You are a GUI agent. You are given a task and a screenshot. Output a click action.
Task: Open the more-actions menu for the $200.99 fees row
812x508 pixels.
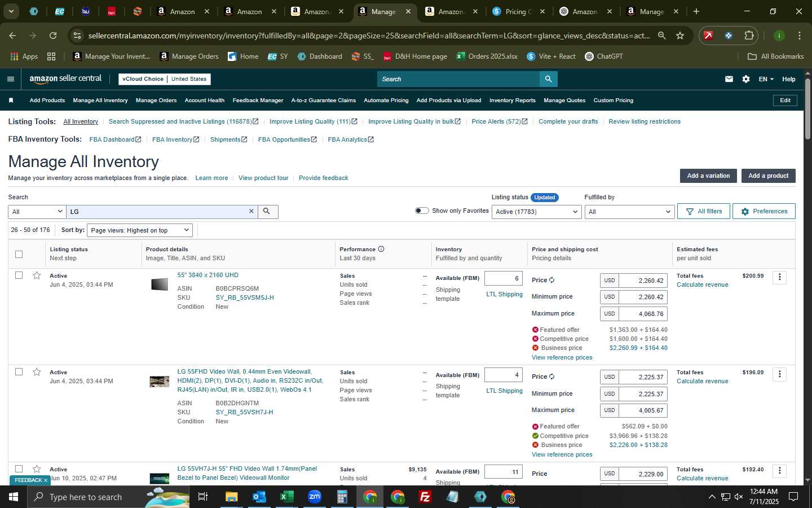tap(779, 277)
